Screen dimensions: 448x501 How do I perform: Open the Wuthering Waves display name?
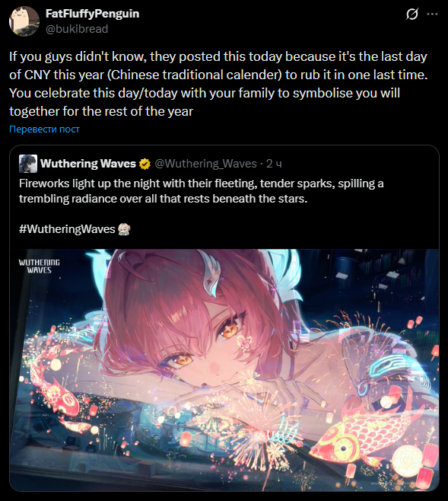click(x=88, y=164)
